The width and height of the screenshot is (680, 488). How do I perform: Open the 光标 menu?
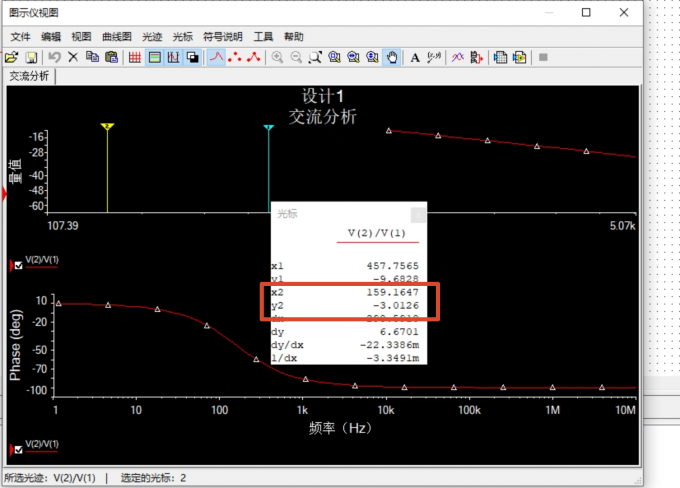pyautogui.click(x=183, y=36)
